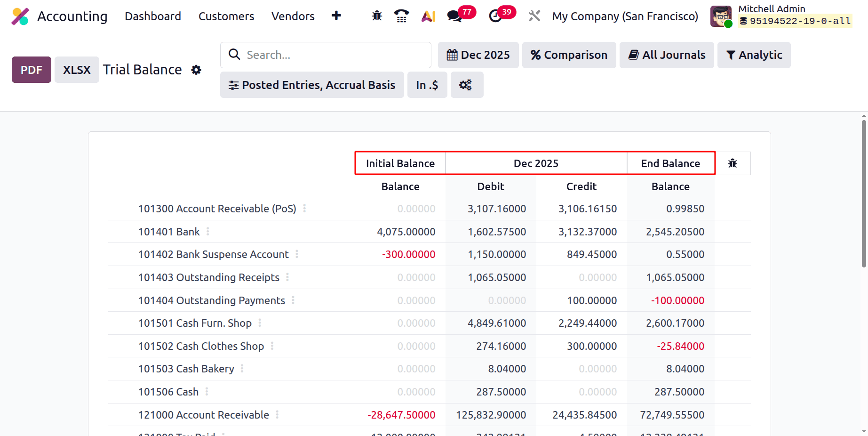Open the VoIP phone icon
The height and width of the screenshot is (436, 868).
(401, 16)
